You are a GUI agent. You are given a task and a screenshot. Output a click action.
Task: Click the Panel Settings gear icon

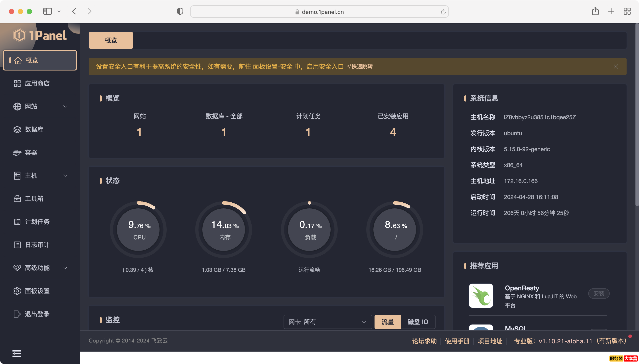click(x=17, y=291)
